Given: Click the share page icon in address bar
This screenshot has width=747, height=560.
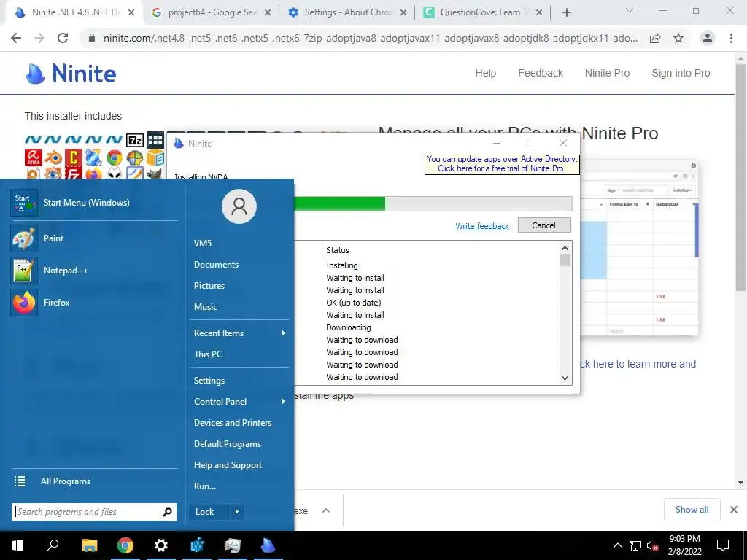Looking at the screenshot, I should point(655,38).
